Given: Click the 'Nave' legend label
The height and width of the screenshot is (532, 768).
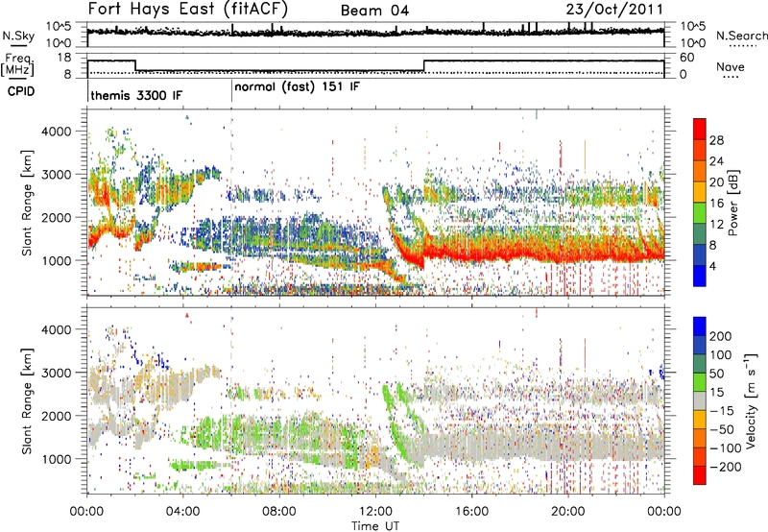Looking at the screenshot, I should click(x=731, y=66).
